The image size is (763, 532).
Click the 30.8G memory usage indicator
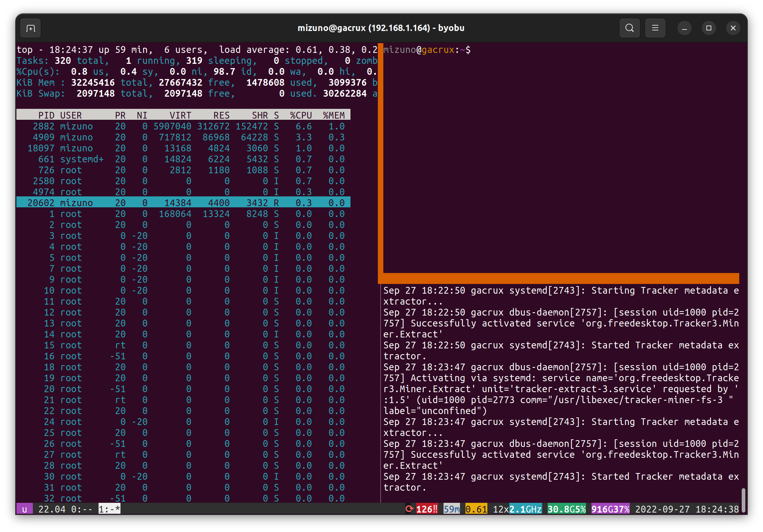click(566, 509)
